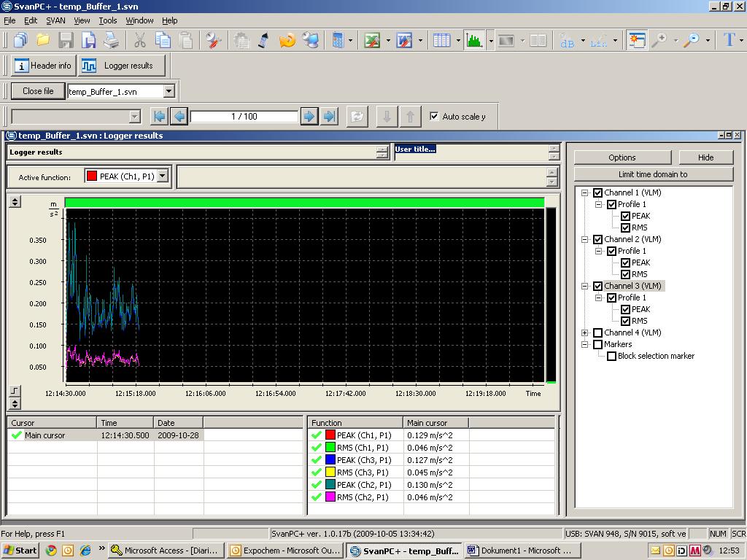Open the Edit menu

tap(31, 20)
